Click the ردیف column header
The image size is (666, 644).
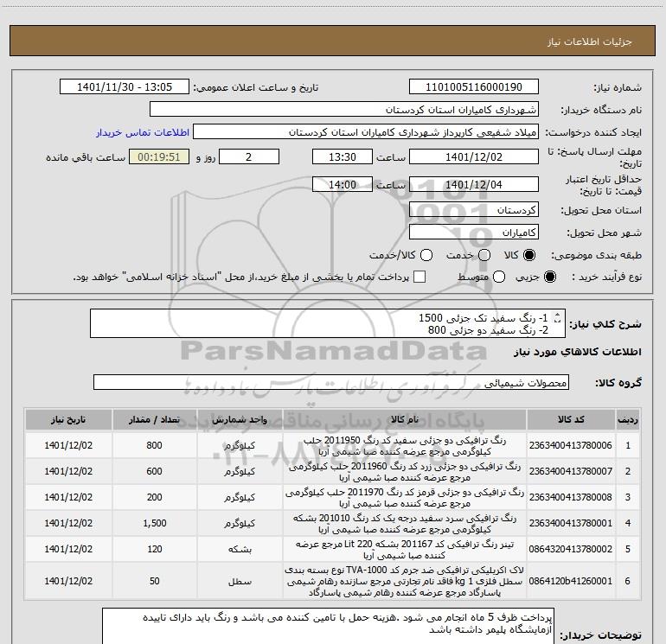point(628,420)
